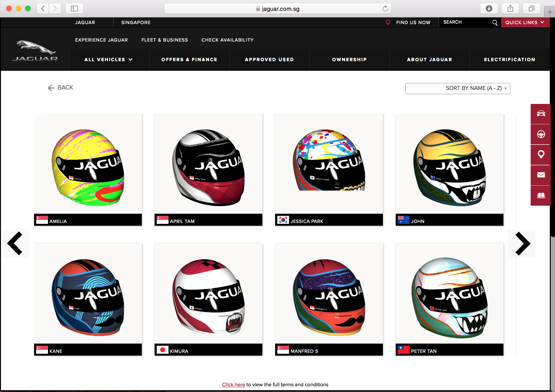The image size is (555, 392).
Task: Click the steering wheel test drive icon
Action: [541, 134]
